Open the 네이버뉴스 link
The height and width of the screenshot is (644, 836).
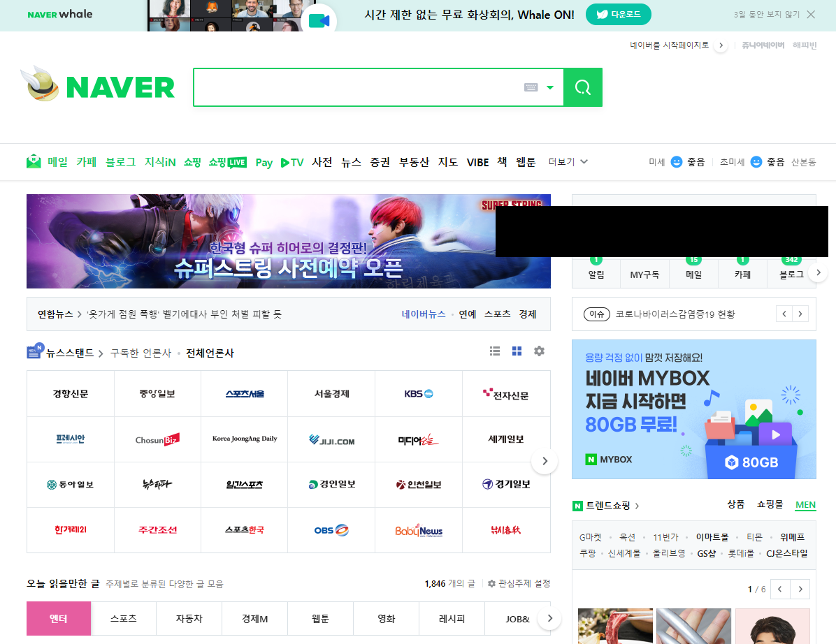click(x=424, y=314)
